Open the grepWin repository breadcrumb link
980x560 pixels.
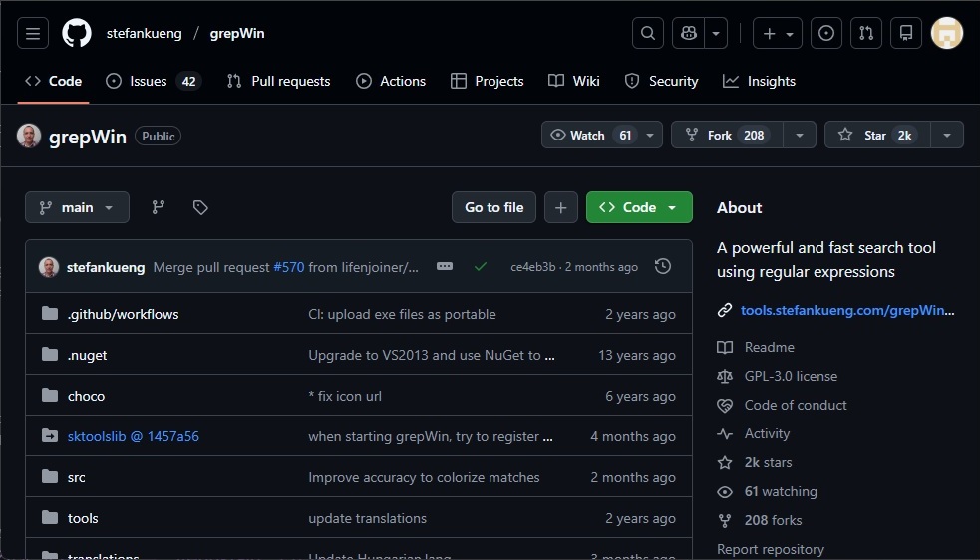tap(237, 33)
